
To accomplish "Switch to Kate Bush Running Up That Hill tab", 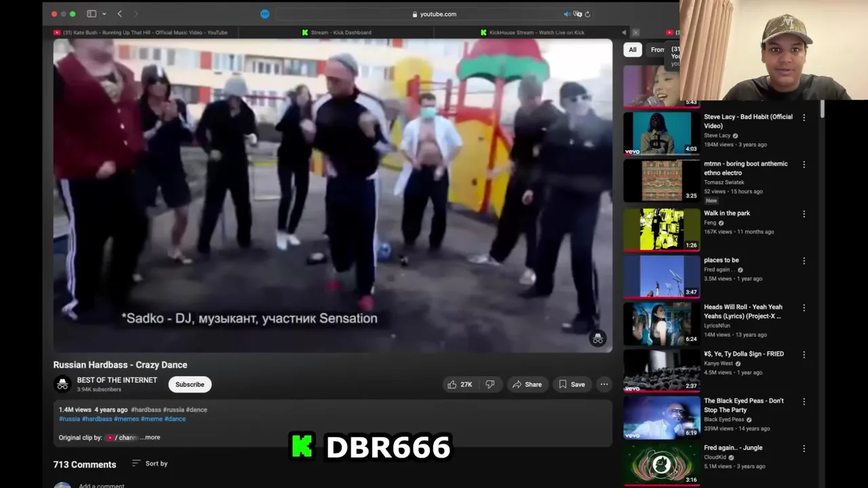I will click(x=140, y=32).
